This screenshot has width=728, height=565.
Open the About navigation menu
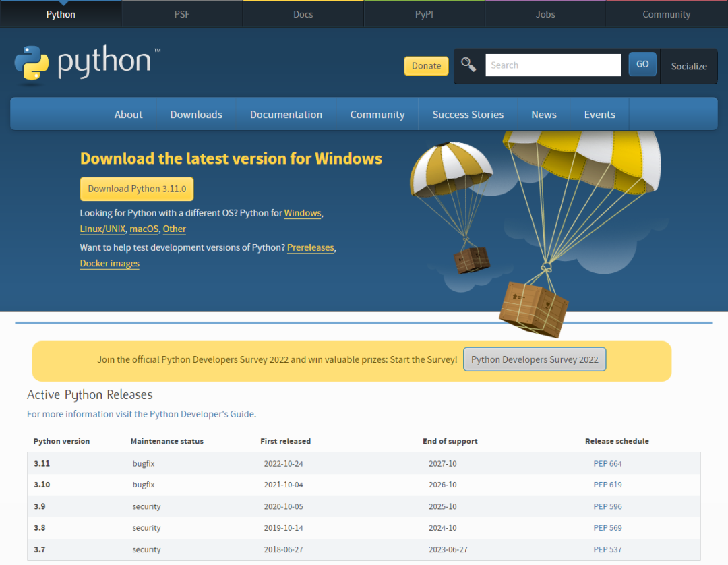(129, 114)
